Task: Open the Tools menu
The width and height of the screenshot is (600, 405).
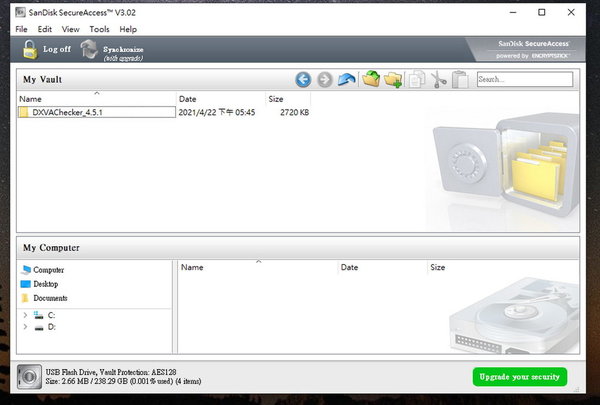Action: (99, 29)
